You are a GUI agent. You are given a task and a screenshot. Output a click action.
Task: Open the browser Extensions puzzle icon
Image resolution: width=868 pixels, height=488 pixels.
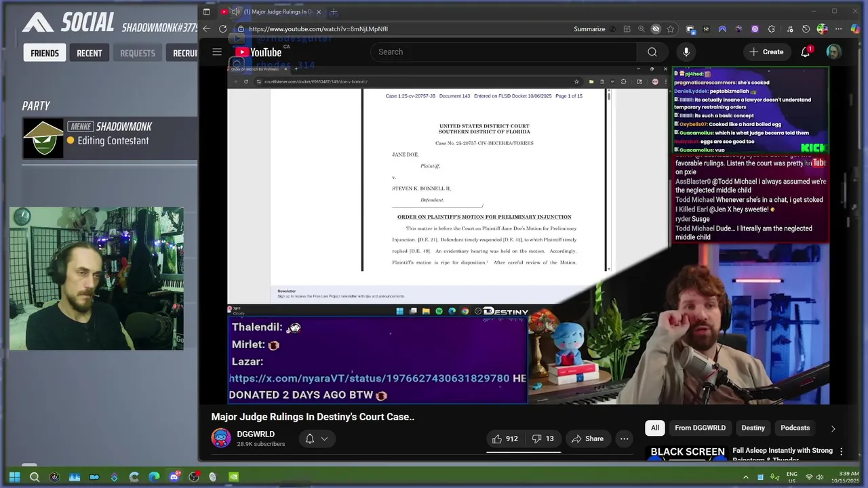(x=771, y=29)
